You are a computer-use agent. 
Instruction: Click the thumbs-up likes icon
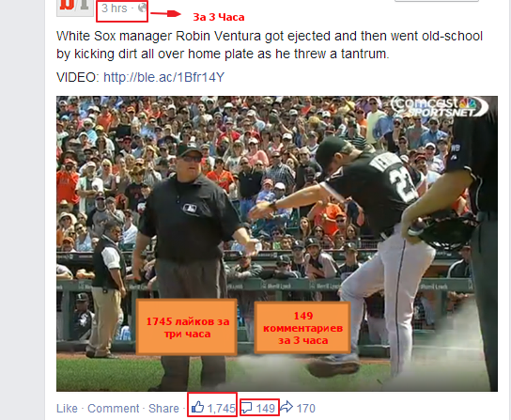(x=197, y=407)
